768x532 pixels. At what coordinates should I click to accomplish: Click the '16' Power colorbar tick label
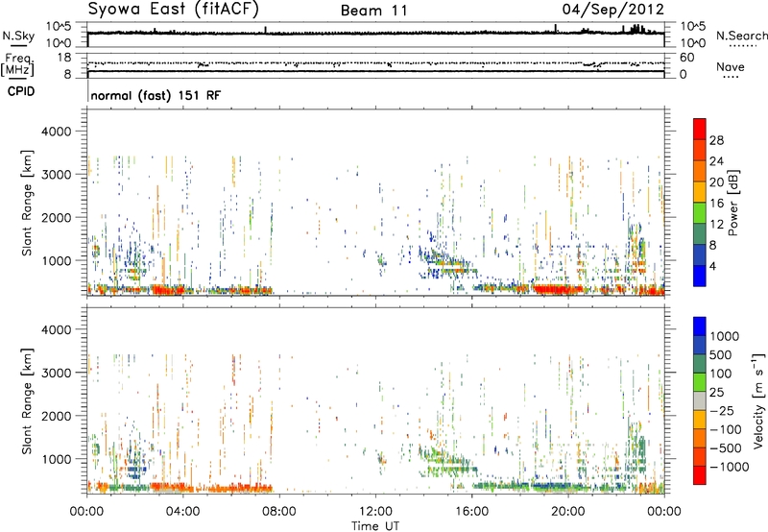[x=716, y=204]
